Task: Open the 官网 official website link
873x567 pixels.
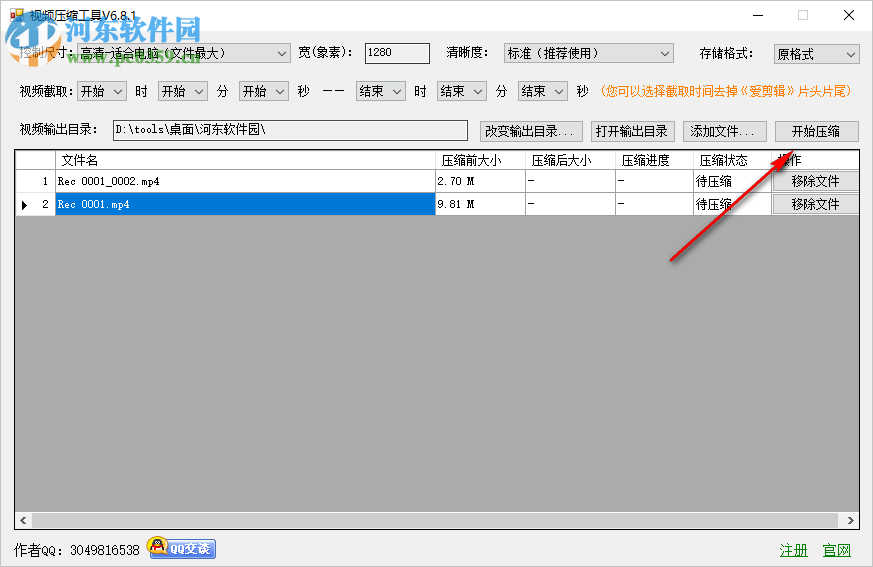Action: [837, 550]
